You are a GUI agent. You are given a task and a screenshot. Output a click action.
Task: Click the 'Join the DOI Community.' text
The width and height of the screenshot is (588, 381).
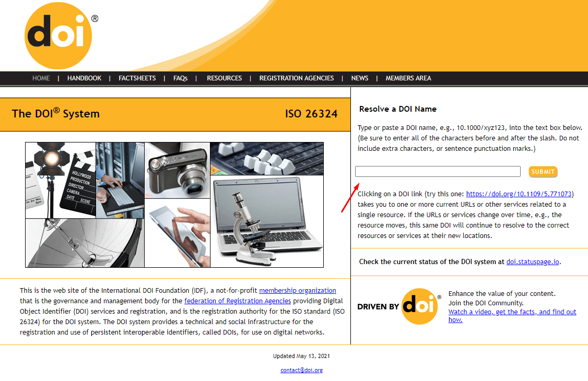click(486, 303)
